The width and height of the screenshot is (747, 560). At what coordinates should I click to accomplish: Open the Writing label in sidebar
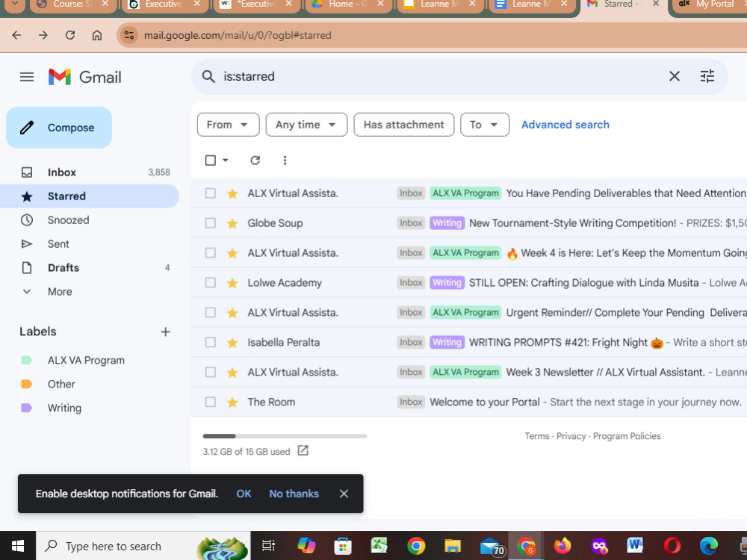(64, 408)
